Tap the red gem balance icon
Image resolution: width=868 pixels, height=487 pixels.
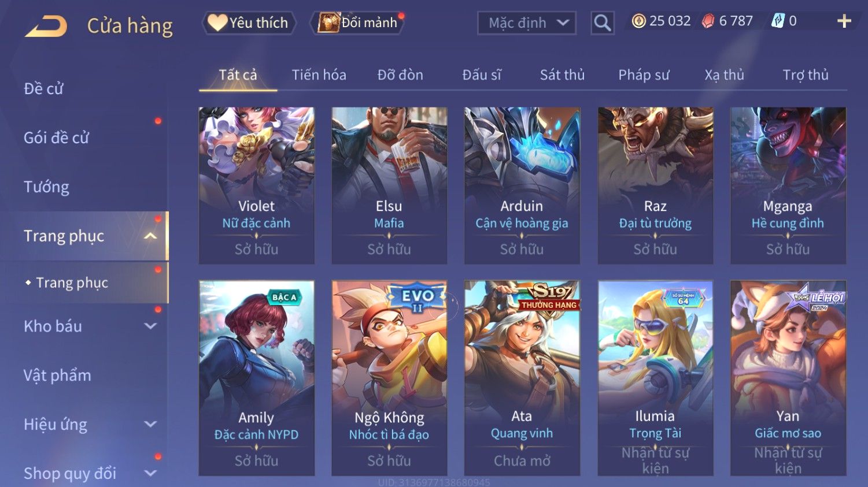point(708,21)
